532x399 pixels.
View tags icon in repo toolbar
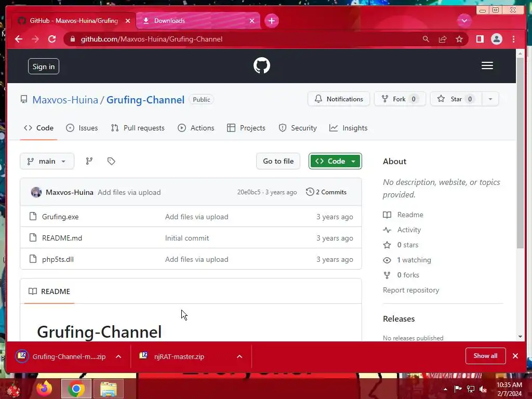pyautogui.click(x=111, y=161)
